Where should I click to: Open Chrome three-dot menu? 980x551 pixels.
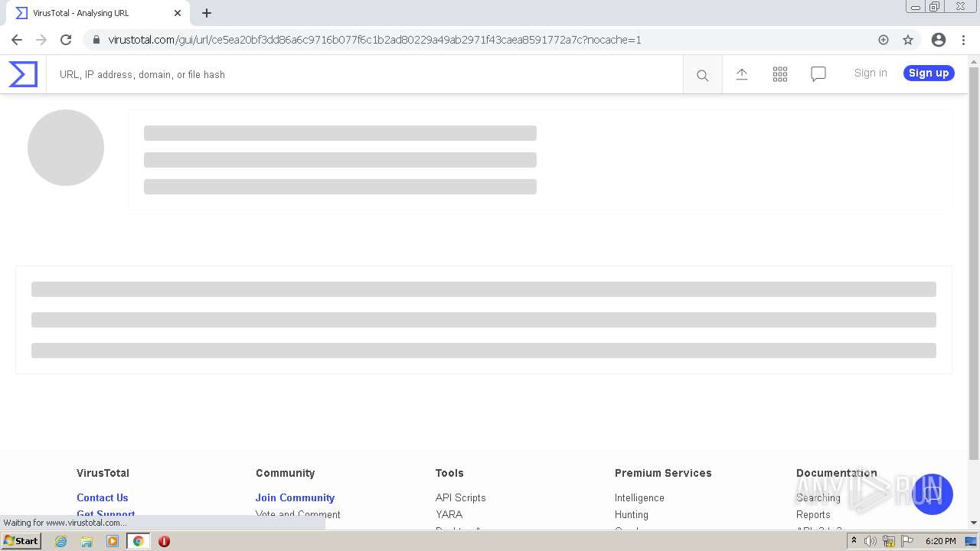coord(963,40)
